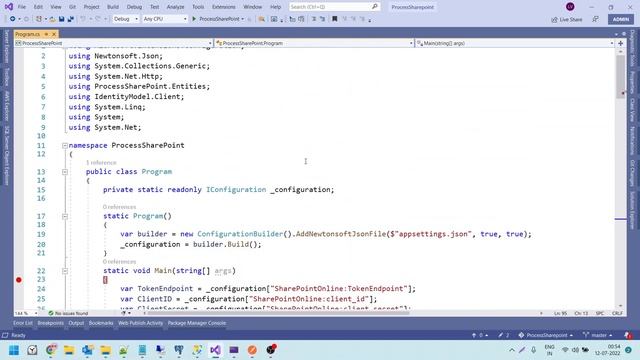This screenshot has height=360, width=640.
Task: Open the Breakpoints tab
Action: pyautogui.click(x=51, y=323)
